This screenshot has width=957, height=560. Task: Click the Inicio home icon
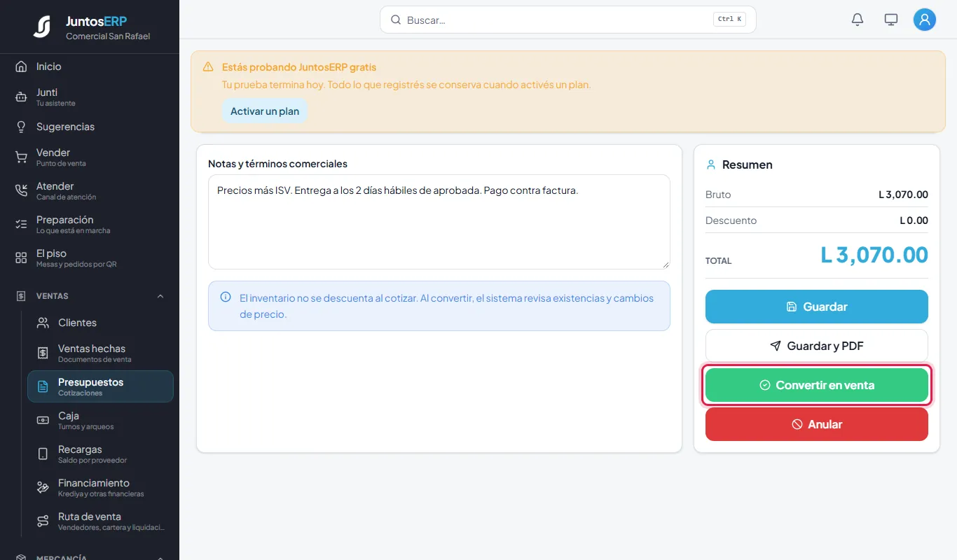coord(21,66)
